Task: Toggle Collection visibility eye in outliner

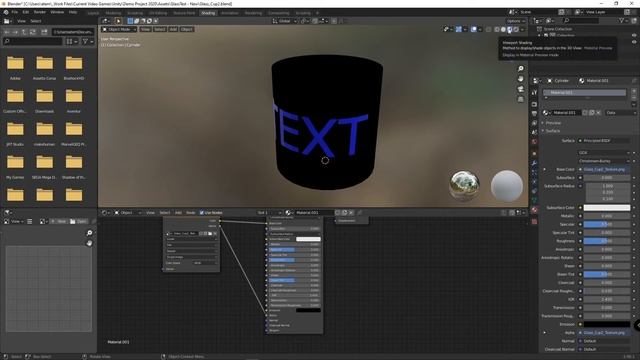Action: pos(634,36)
